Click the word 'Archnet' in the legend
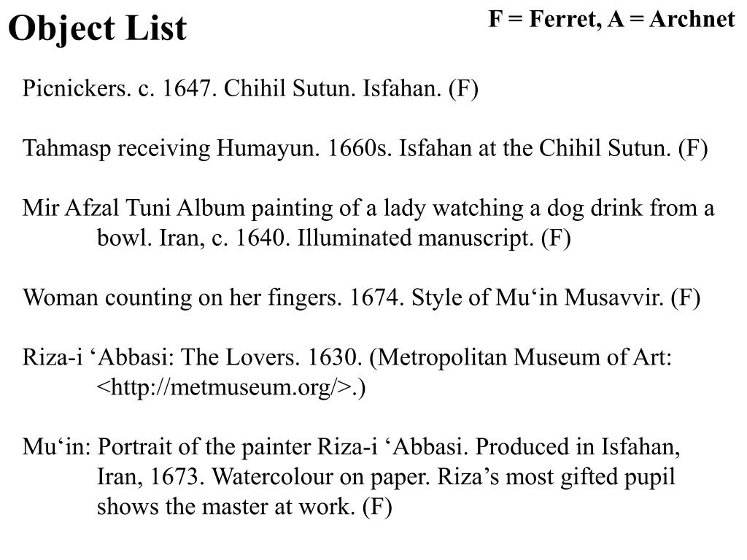 tap(692, 20)
